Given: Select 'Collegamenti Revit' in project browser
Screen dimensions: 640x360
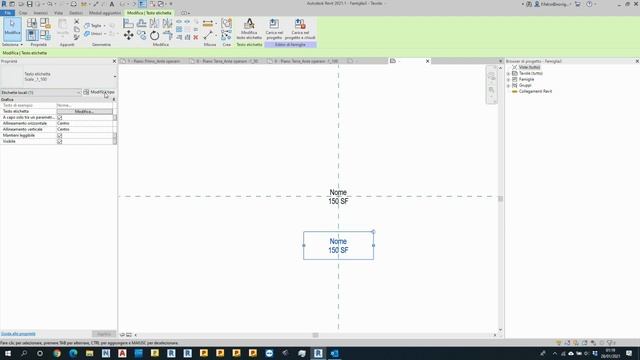Looking at the screenshot, I should pyautogui.click(x=535, y=91).
